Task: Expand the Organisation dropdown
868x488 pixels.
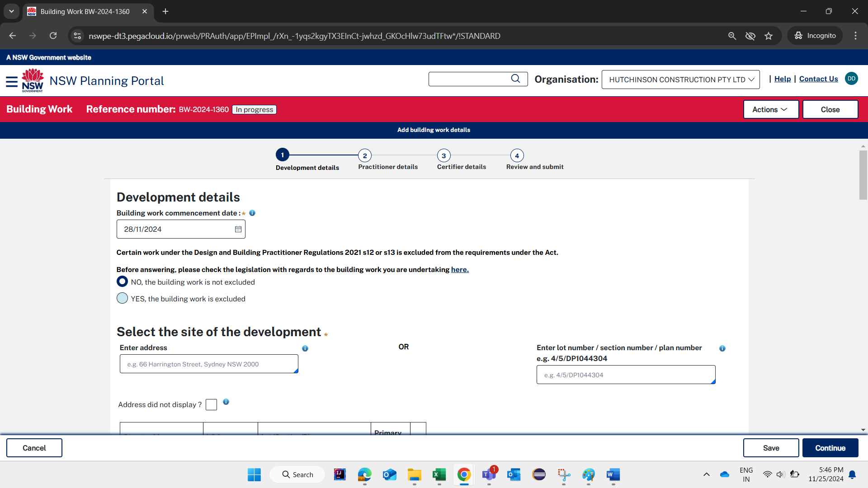Action: point(680,80)
